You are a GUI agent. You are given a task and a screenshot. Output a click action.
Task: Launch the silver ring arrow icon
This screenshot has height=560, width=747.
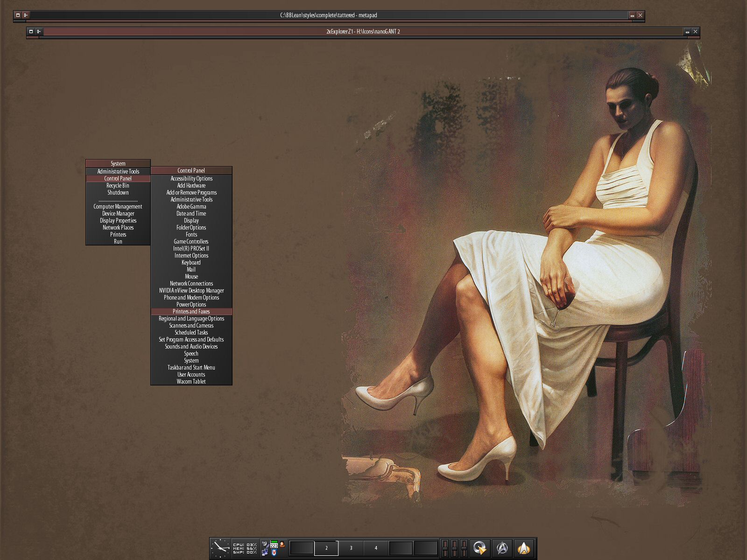(x=479, y=548)
